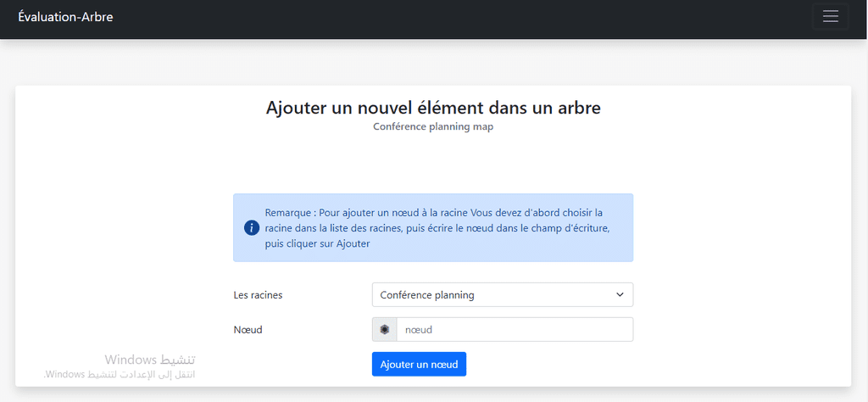Image resolution: width=868 pixels, height=402 pixels.
Task: Expand the chevron arrow of Conférence planning select
Action: [x=620, y=295]
